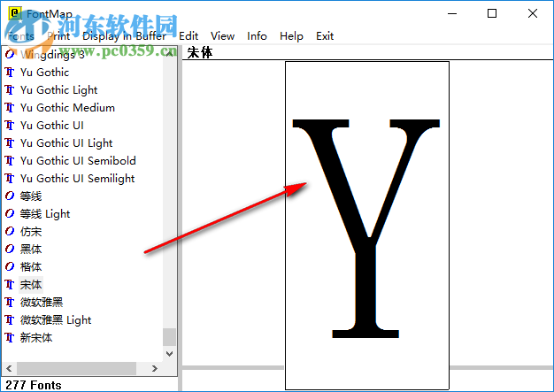Click the TrueType icon beside Yu Gothic Light
554x392 pixels.
[x=10, y=89]
